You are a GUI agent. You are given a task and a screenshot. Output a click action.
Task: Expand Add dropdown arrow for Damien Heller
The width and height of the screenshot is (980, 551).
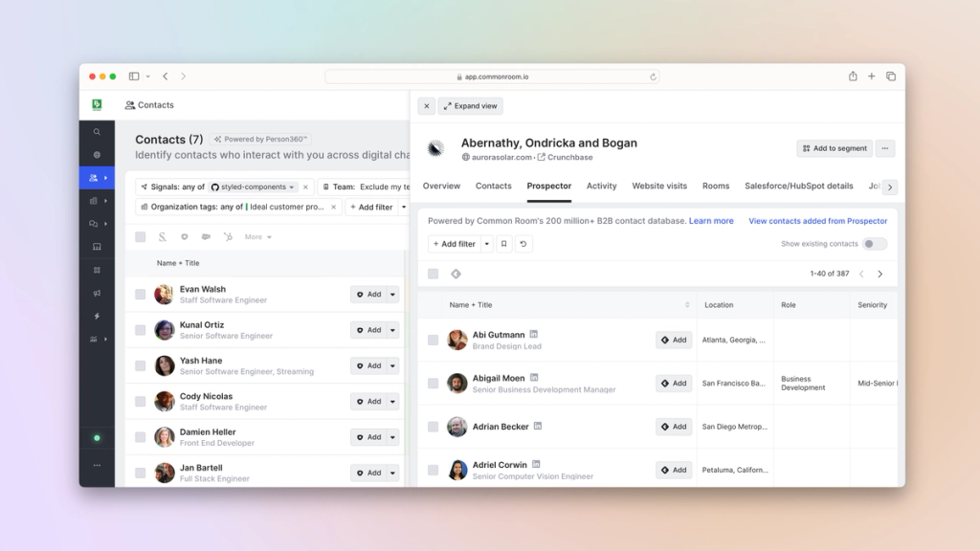click(392, 437)
